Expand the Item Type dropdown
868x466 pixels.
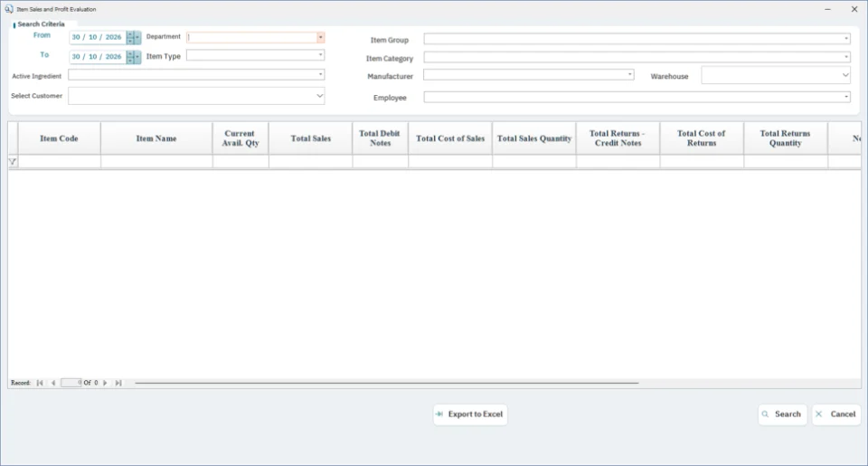pyautogui.click(x=320, y=55)
